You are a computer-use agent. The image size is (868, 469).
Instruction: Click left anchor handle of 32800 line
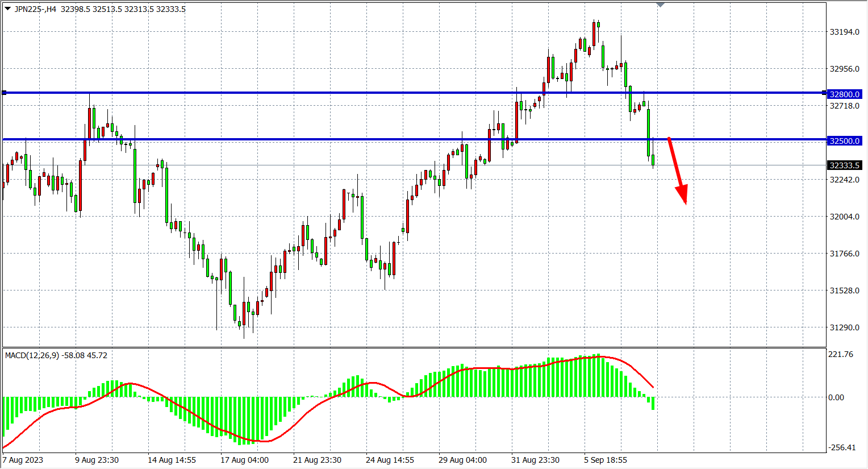(x=5, y=93)
